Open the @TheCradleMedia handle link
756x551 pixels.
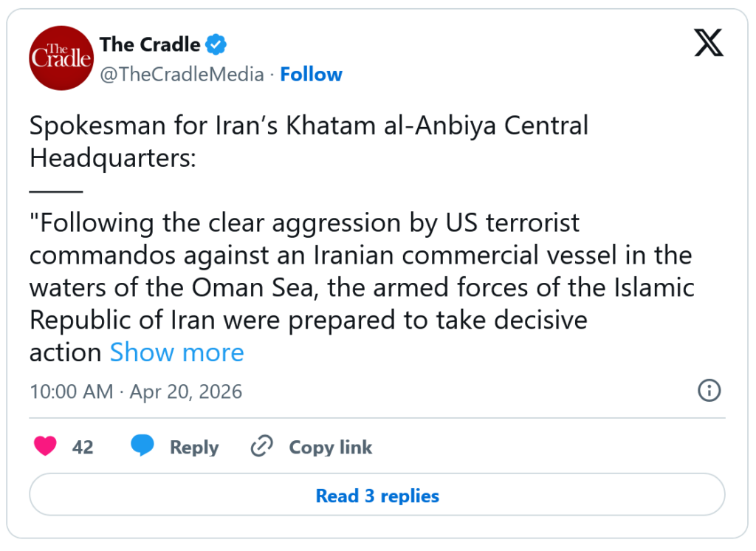182,75
